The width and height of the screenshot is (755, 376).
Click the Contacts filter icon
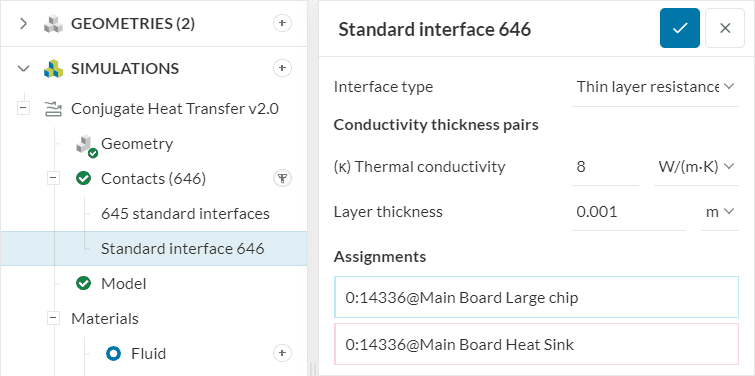click(x=282, y=179)
